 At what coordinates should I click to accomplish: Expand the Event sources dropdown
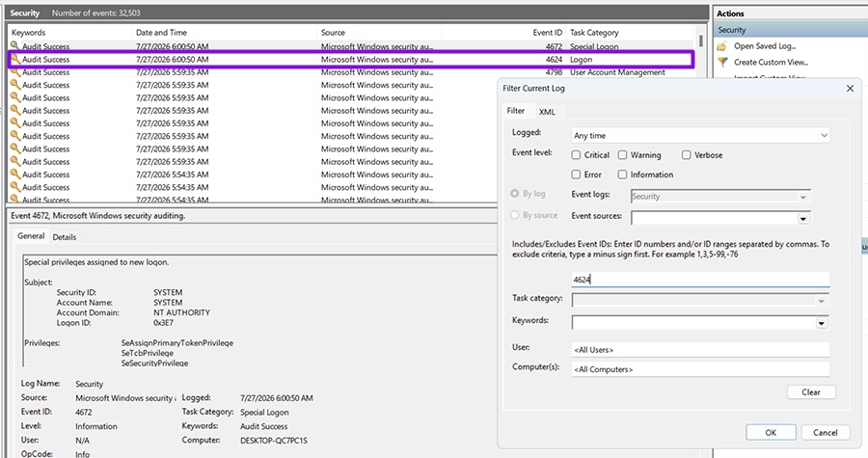pyautogui.click(x=802, y=219)
